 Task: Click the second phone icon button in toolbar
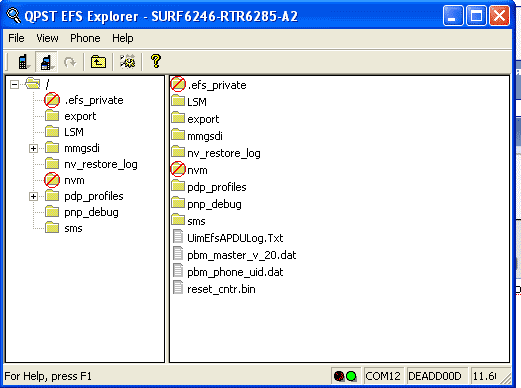point(46,62)
